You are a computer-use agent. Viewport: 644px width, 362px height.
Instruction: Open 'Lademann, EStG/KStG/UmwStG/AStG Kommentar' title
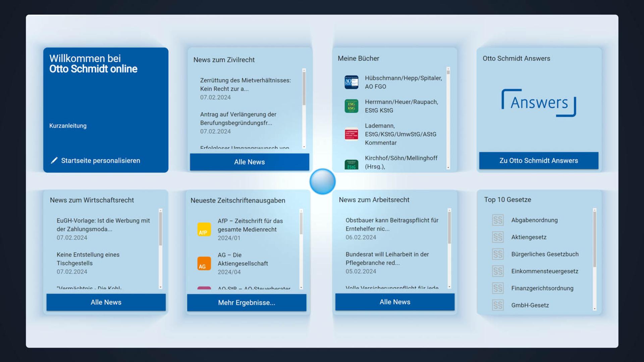[401, 134]
